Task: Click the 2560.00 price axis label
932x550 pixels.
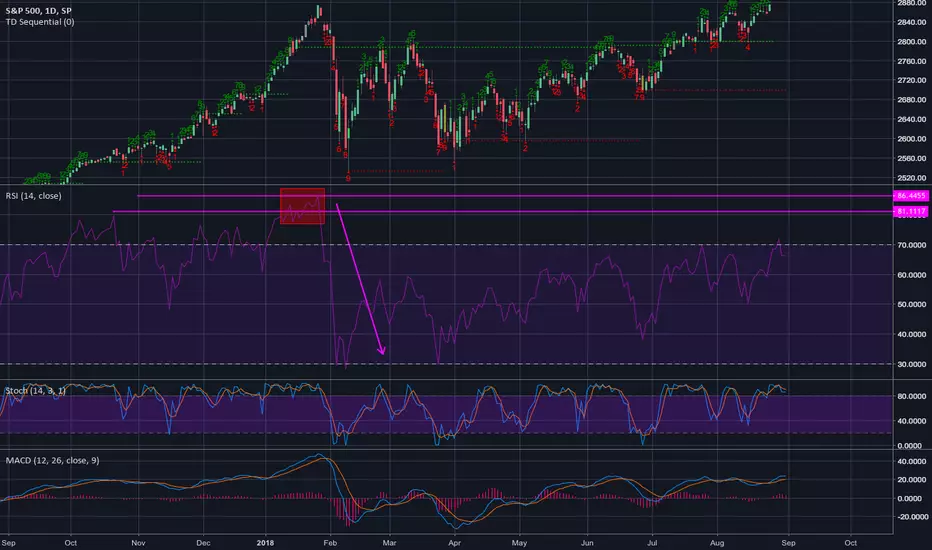Action: pos(912,158)
